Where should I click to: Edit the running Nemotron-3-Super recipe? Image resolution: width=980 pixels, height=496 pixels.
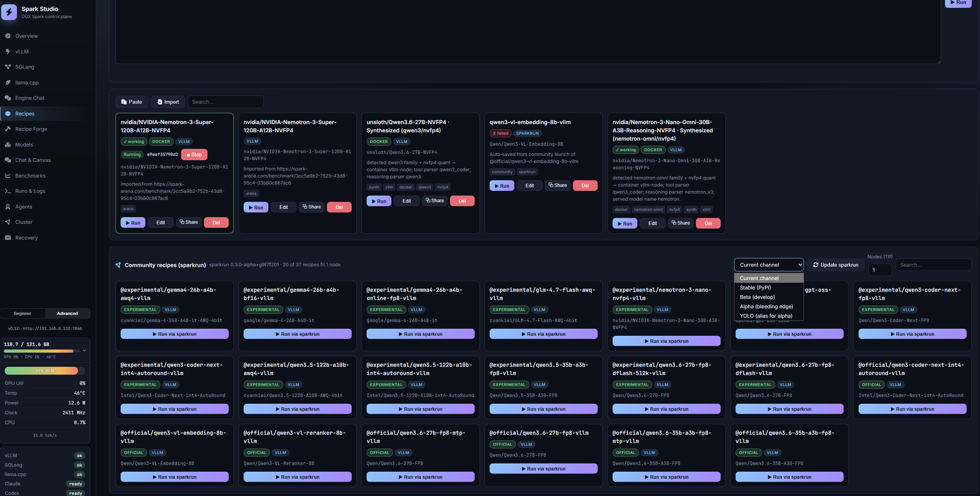161,223
